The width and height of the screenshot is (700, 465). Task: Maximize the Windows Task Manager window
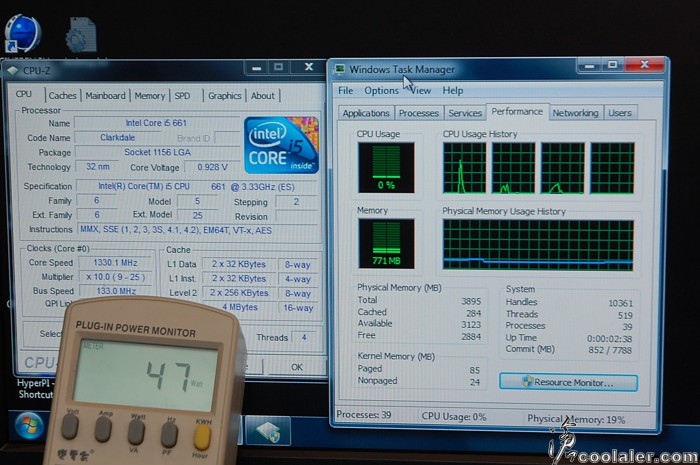coord(612,65)
